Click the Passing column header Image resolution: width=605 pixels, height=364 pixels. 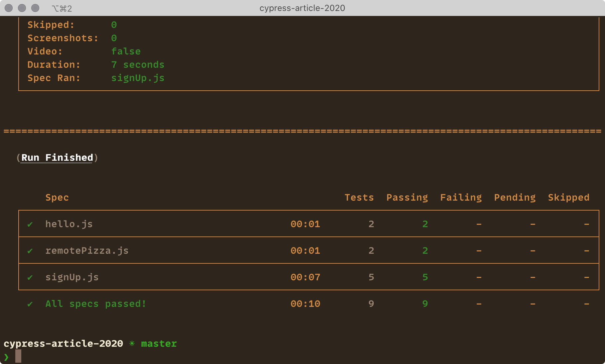pos(407,197)
